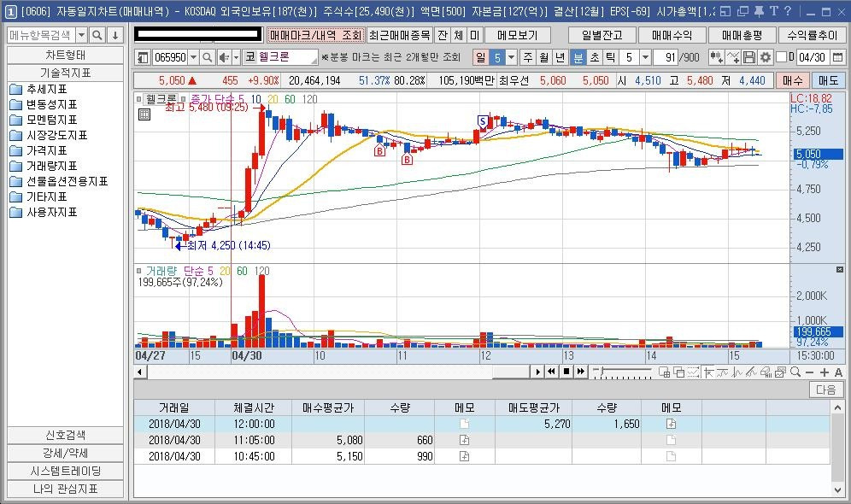Open the 나의 관심지표 tab
The height and width of the screenshot is (504, 851).
[66, 489]
